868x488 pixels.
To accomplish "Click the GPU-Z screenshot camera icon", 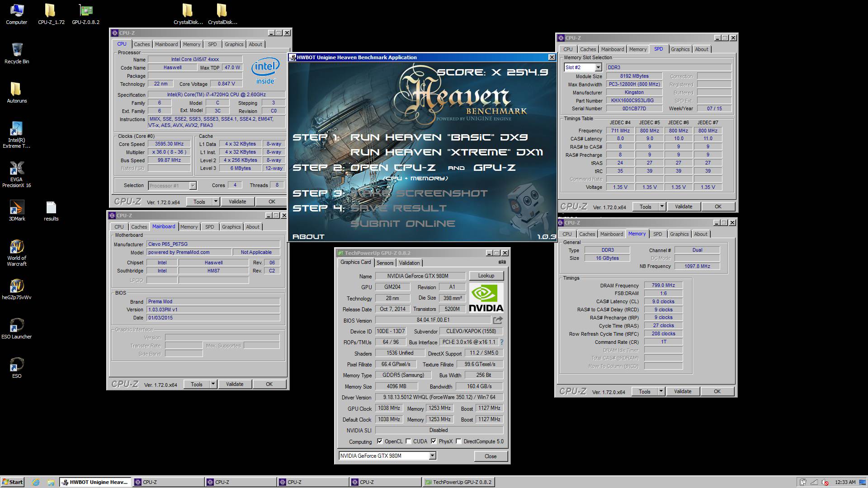I will 502,262.
